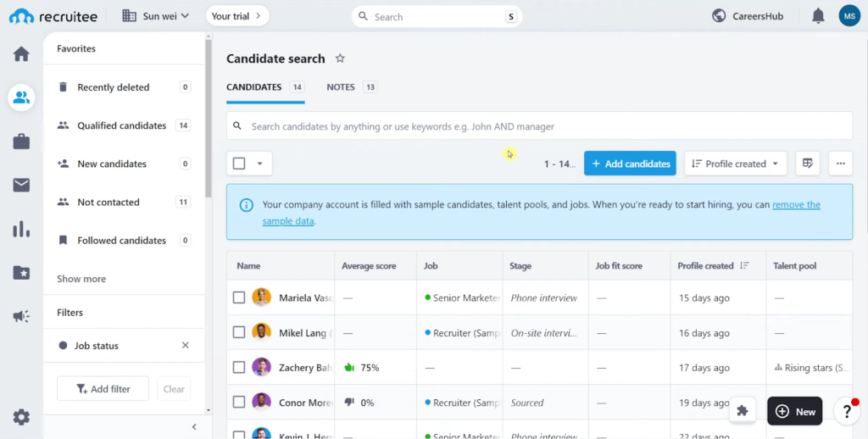The width and height of the screenshot is (868, 439).
Task: Open the Sun wei company dropdown
Action: click(x=157, y=16)
